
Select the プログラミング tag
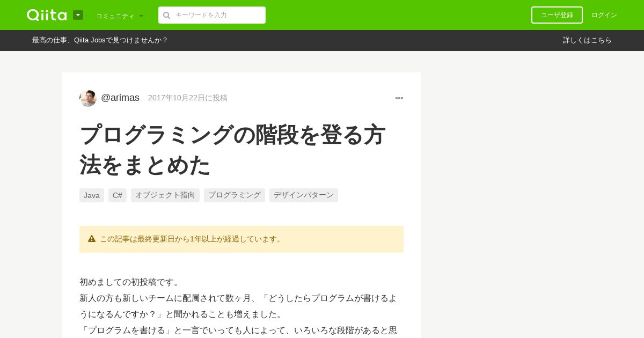[235, 195]
